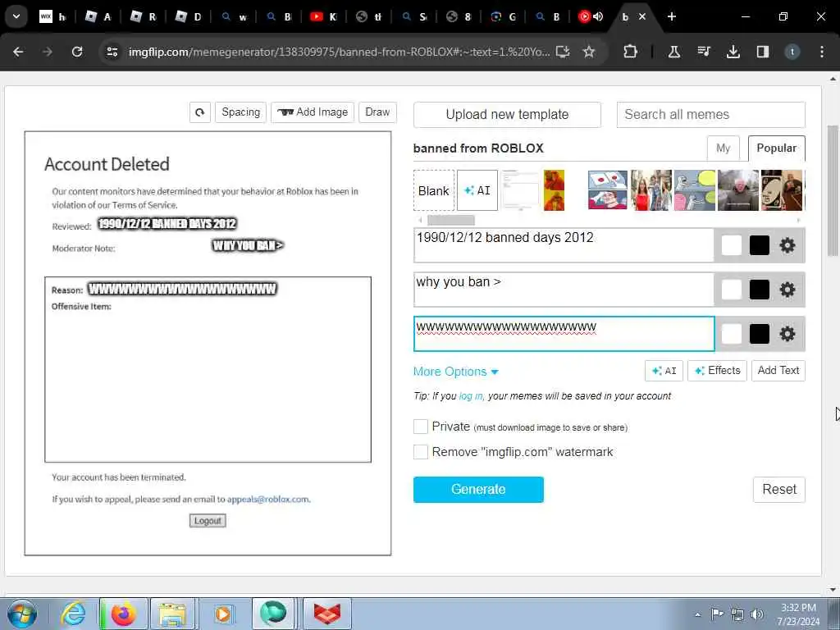Enable the Private checkbox
The image size is (840, 630).
click(x=421, y=427)
